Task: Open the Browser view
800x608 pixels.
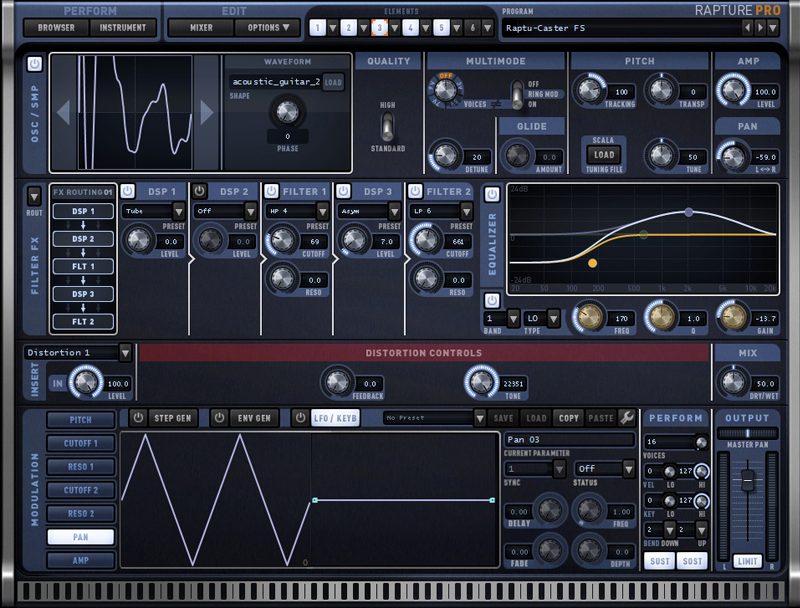Action: (x=56, y=28)
